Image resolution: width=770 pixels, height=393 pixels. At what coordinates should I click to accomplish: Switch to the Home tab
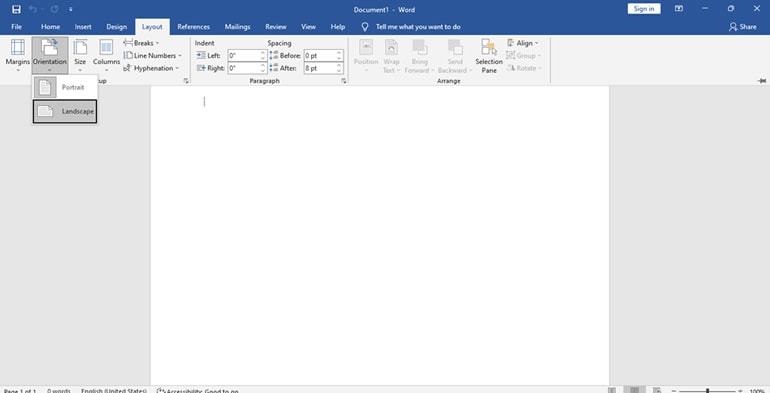tap(50, 27)
